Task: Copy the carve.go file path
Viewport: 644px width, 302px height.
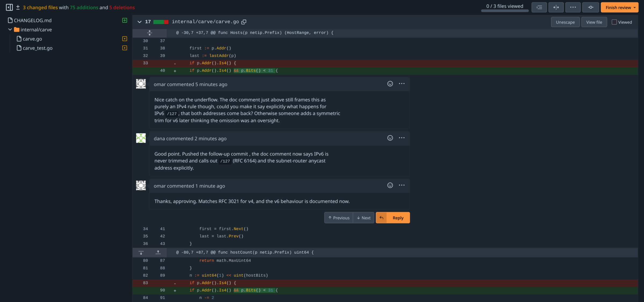Action: point(244,22)
